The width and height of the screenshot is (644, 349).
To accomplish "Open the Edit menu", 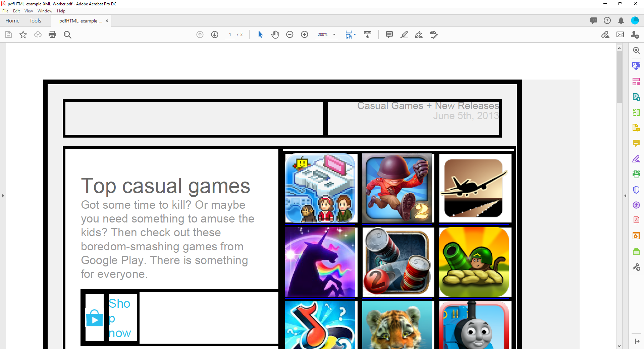I will click(x=16, y=11).
